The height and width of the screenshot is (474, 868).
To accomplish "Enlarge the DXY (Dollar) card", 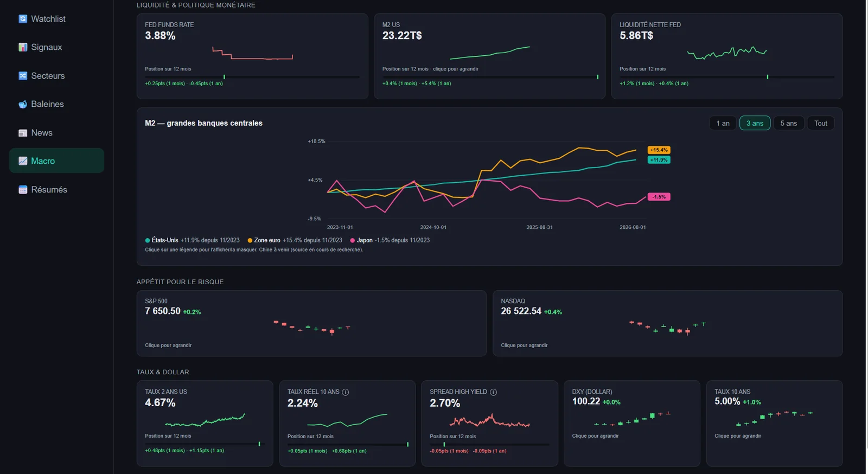I will pyautogui.click(x=632, y=423).
